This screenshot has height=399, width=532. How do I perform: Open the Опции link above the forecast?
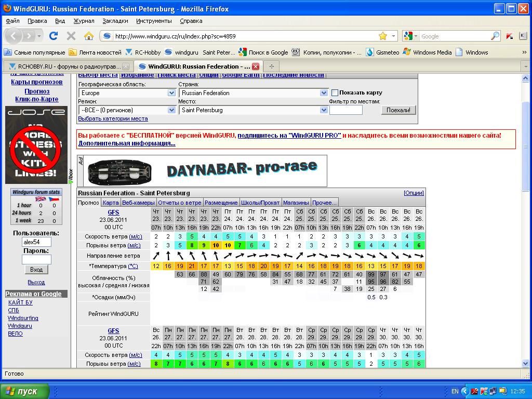pos(414,193)
